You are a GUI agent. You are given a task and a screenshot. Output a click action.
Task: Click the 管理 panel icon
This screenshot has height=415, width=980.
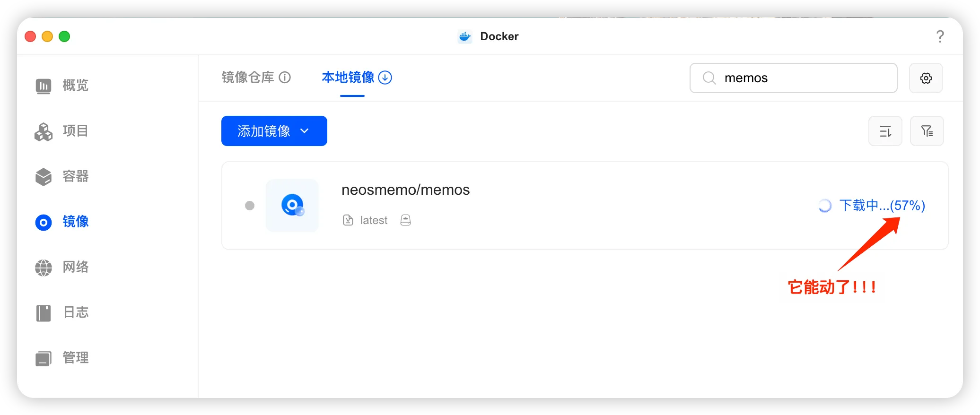(44, 358)
